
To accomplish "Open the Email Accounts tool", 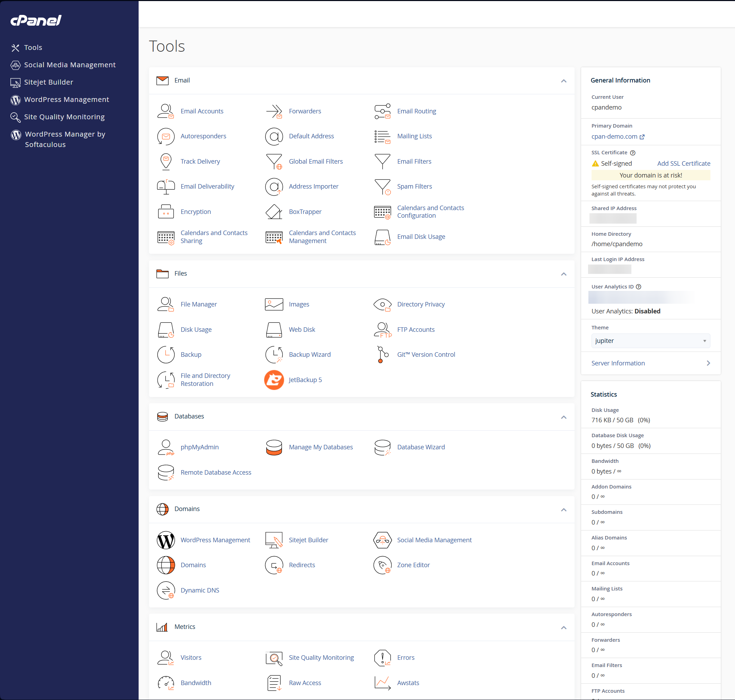I will pyautogui.click(x=202, y=111).
